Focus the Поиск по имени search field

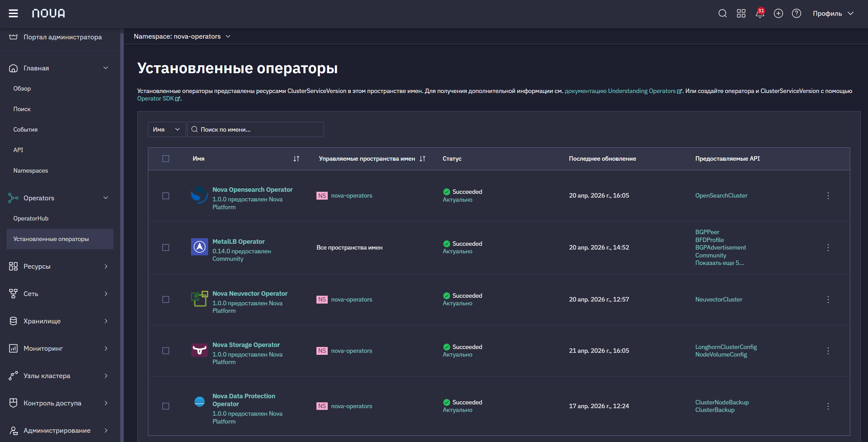coord(256,129)
